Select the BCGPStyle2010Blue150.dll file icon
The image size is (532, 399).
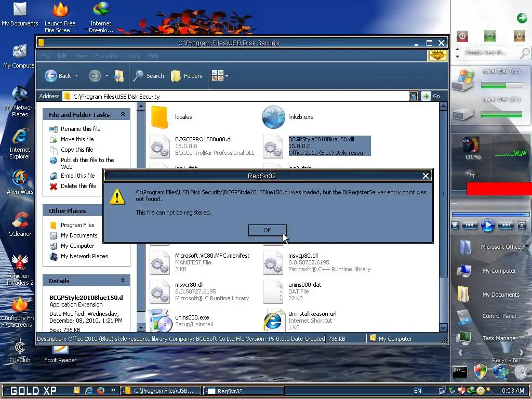click(273, 146)
